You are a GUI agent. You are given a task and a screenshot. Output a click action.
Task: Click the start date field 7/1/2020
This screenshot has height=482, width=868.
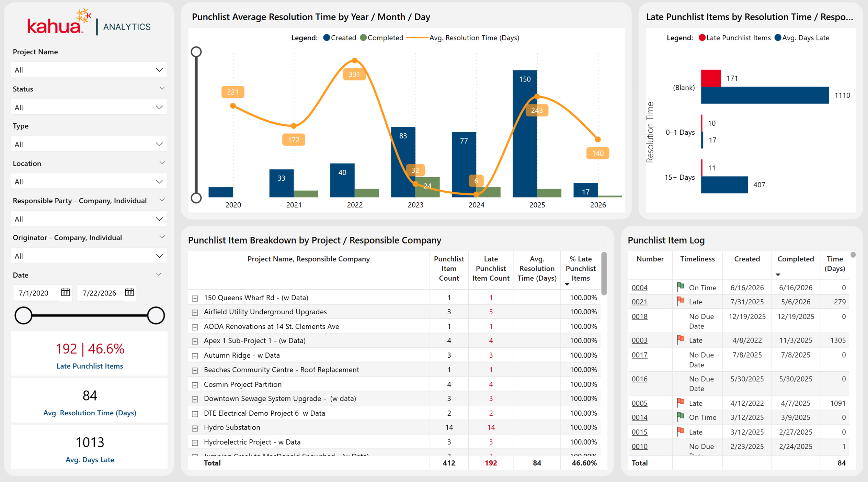pos(34,293)
